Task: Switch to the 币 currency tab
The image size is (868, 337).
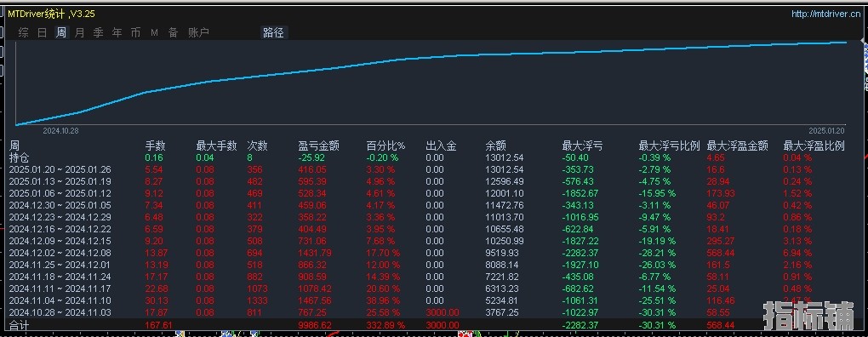Action: pos(135,32)
